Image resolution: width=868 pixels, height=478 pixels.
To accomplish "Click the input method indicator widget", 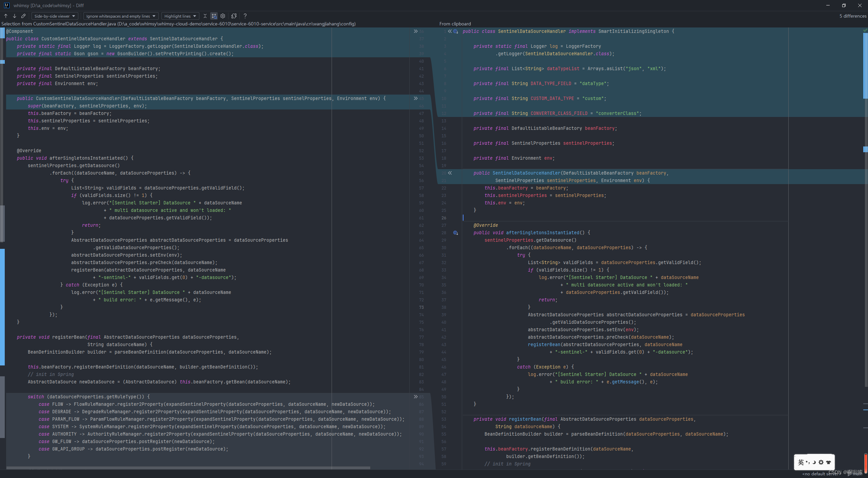I will pos(814,462).
